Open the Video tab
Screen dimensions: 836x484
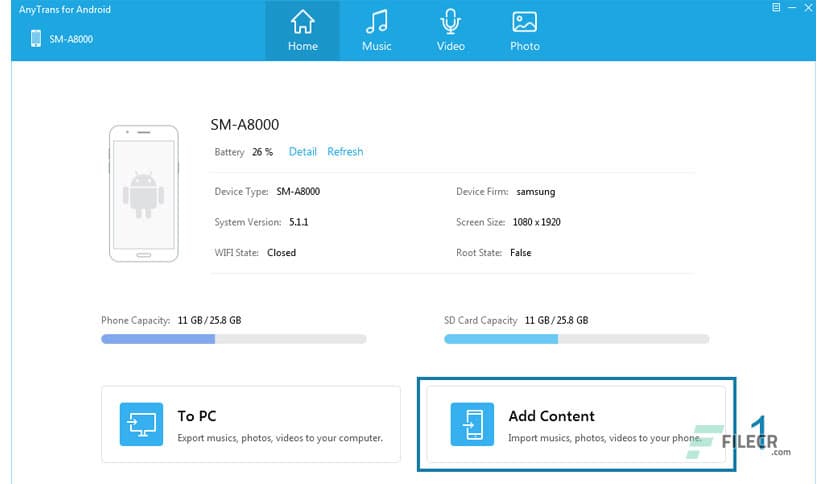tap(451, 30)
